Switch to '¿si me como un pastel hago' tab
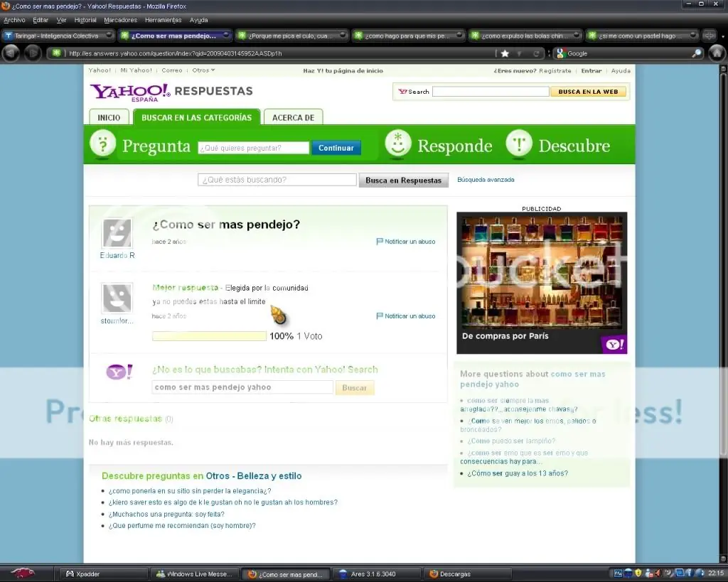Viewport: 728px width, 582px height. click(642, 36)
